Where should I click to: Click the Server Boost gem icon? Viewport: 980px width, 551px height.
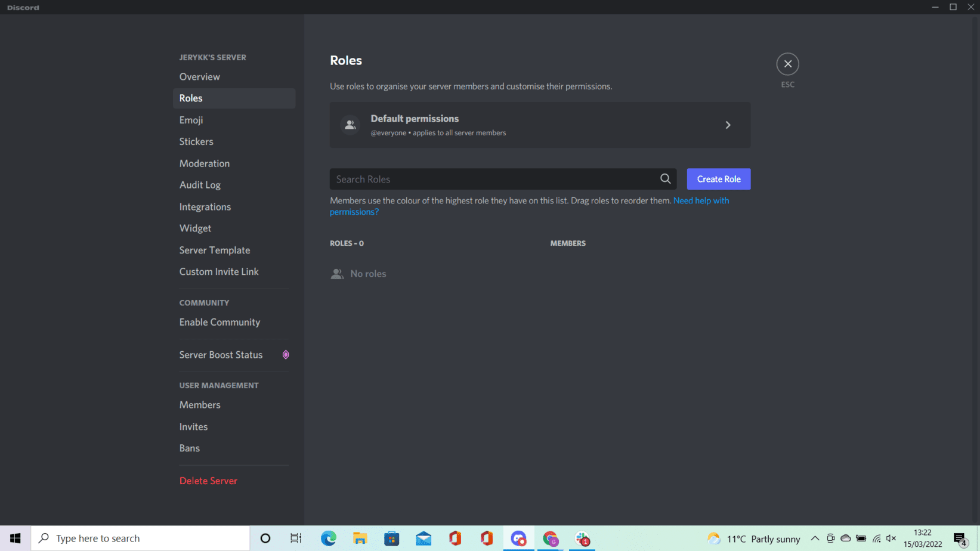coord(286,355)
